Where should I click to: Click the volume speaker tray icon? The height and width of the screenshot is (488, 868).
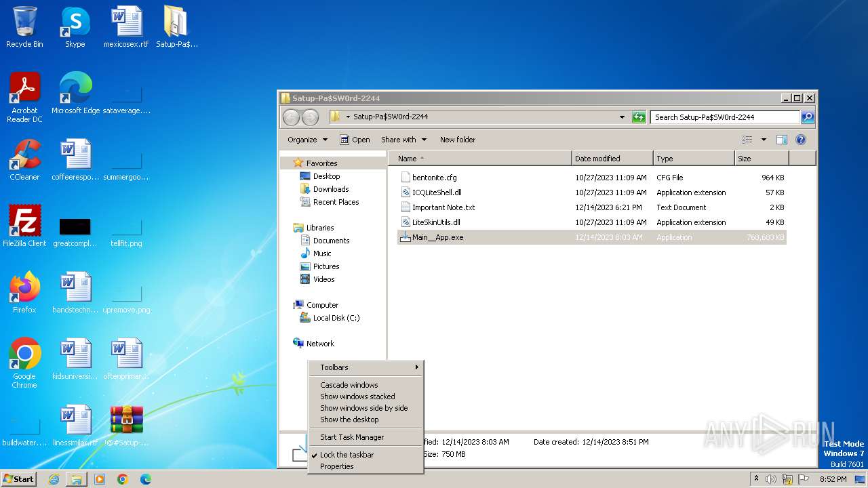(x=771, y=479)
